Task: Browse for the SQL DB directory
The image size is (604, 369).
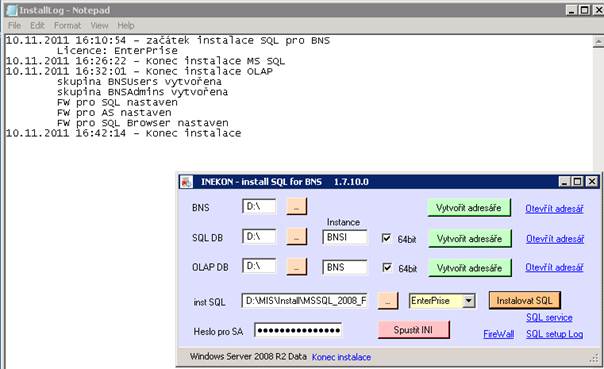Action: click(x=297, y=236)
